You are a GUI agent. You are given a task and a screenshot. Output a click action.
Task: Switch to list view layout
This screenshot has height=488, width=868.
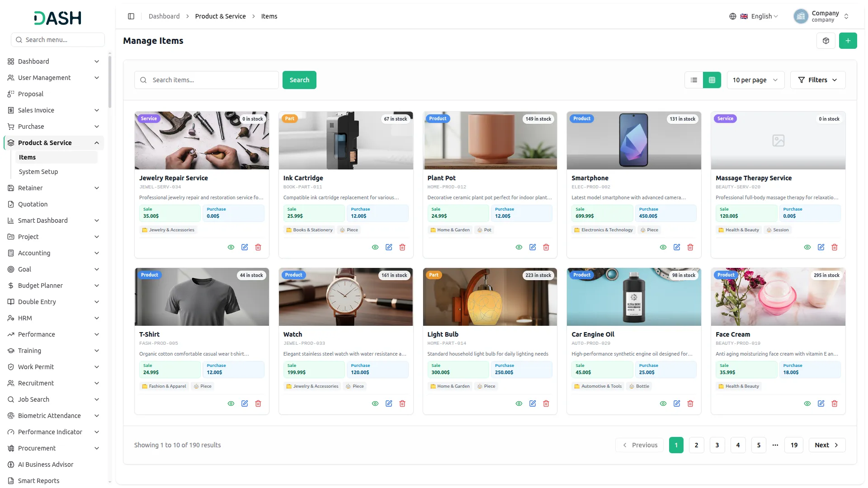tap(694, 80)
